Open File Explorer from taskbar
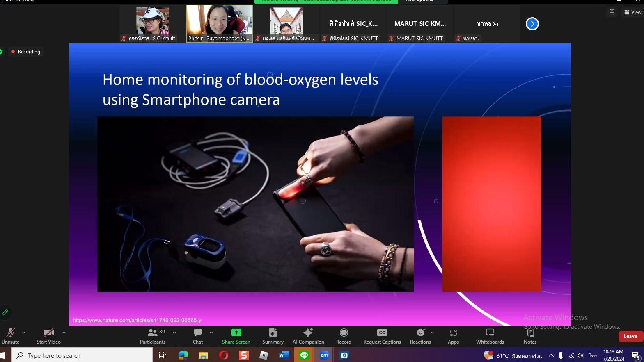Screen dimensions: 644x362 coord(203,355)
